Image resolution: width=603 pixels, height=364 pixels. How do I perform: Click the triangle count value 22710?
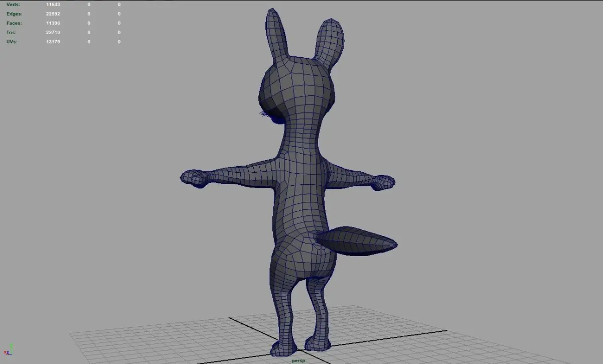point(53,33)
